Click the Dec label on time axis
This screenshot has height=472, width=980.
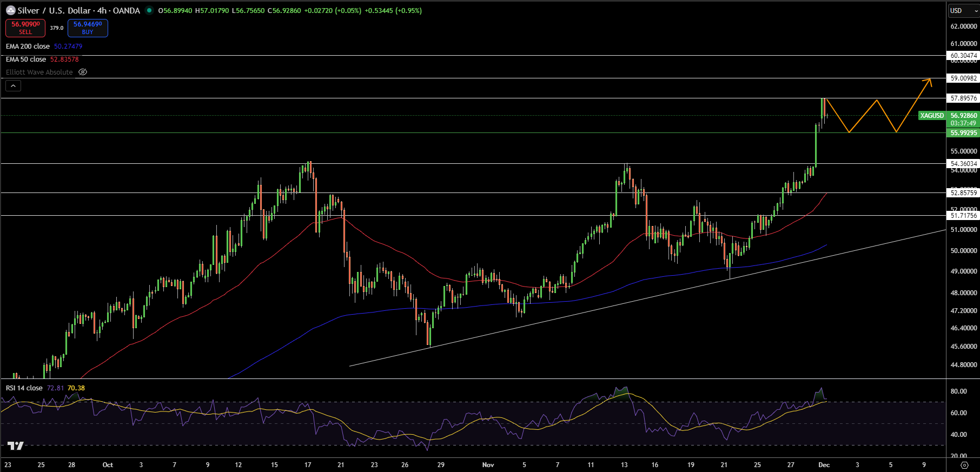[824, 465]
